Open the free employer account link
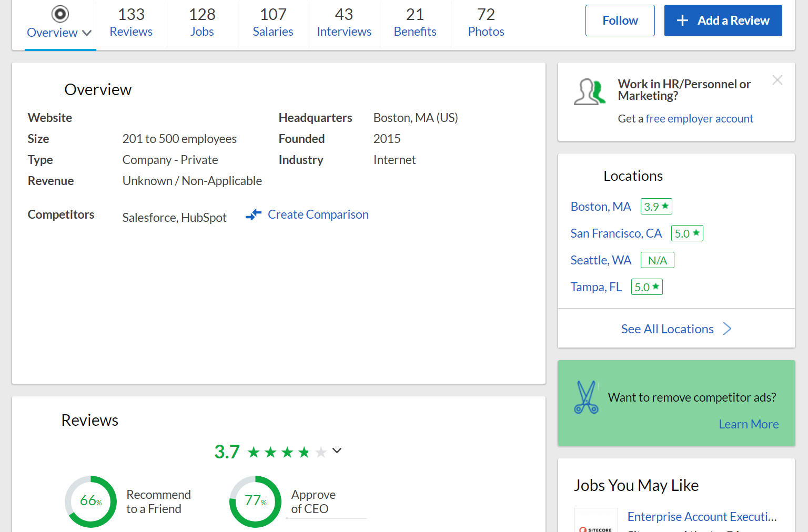The image size is (808, 532). pos(700,119)
